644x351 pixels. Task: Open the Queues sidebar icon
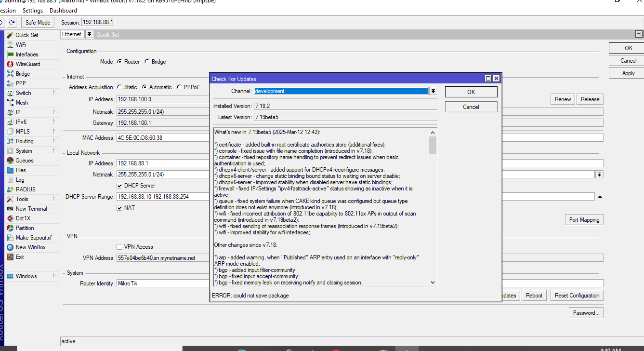(x=10, y=161)
